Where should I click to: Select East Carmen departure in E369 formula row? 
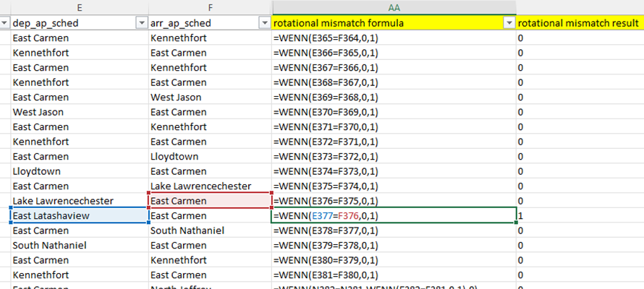80,97
